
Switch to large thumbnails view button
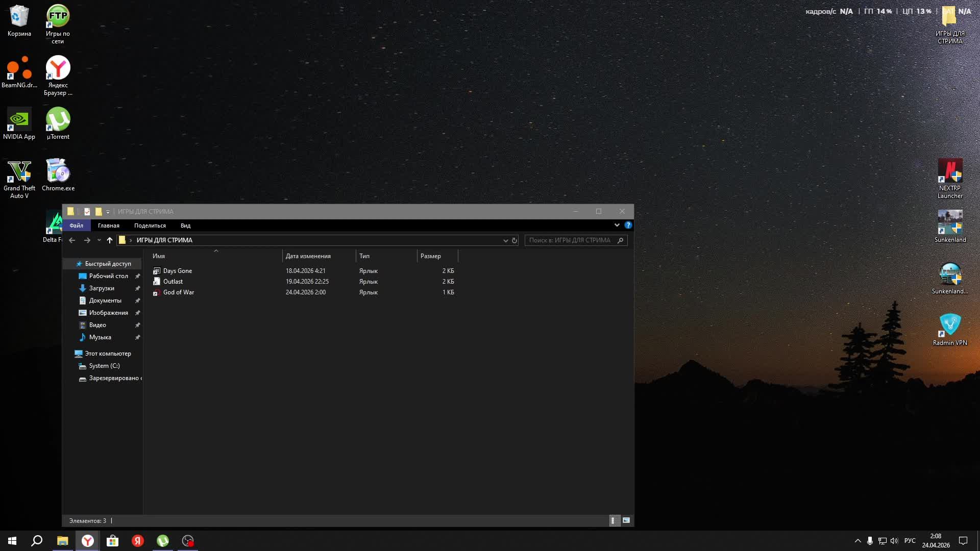(626, 520)
